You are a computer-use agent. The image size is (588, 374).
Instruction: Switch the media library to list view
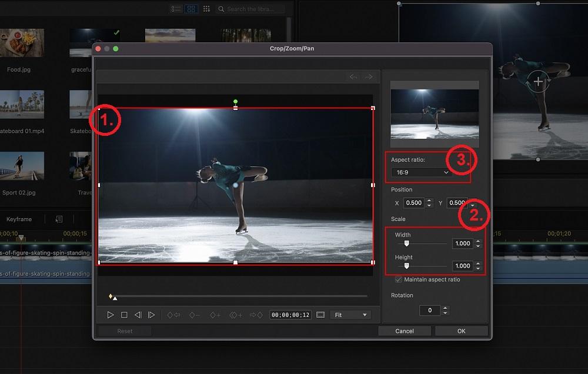pyautogui.click(x=175, y=8)
